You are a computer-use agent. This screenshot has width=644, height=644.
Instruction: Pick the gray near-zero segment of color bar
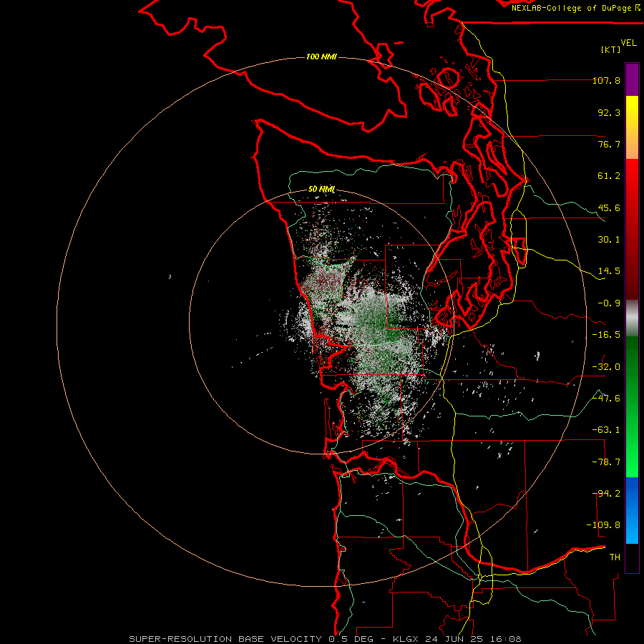632,318
